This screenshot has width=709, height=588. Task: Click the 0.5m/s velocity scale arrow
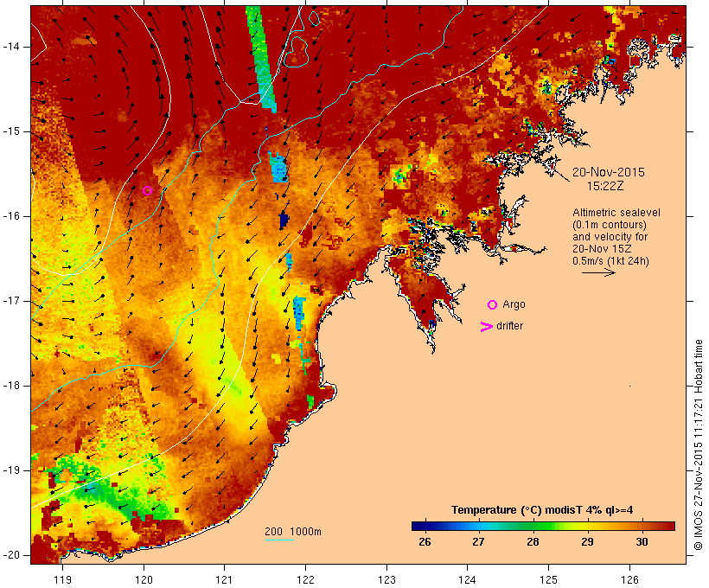click(x=598, y=272)
